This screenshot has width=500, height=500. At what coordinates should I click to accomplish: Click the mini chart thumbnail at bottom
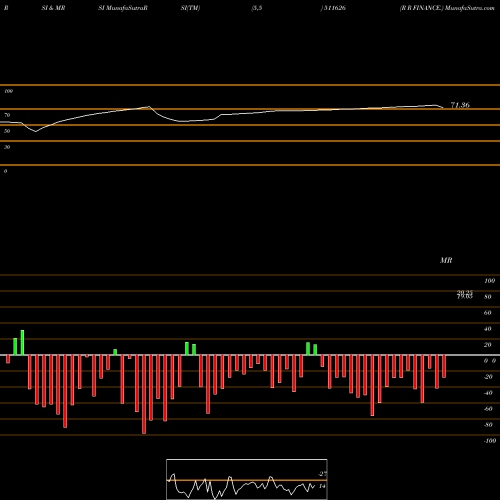tap(247, 479)
